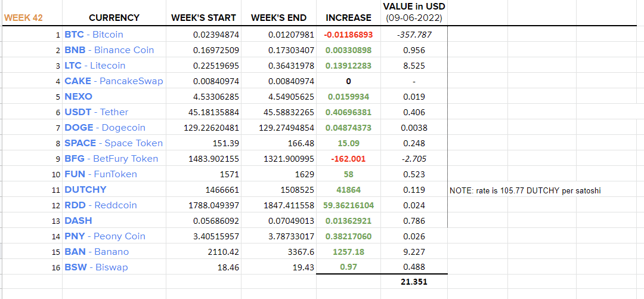Viewport: 644px width, 299px height.
Task: Select the WEEK'S END header cell
Action: 279,18
